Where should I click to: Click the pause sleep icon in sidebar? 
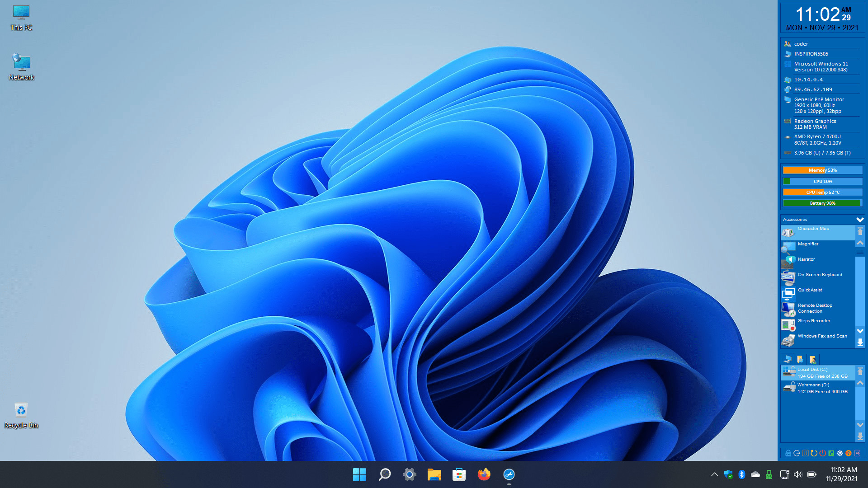[805, 453]
